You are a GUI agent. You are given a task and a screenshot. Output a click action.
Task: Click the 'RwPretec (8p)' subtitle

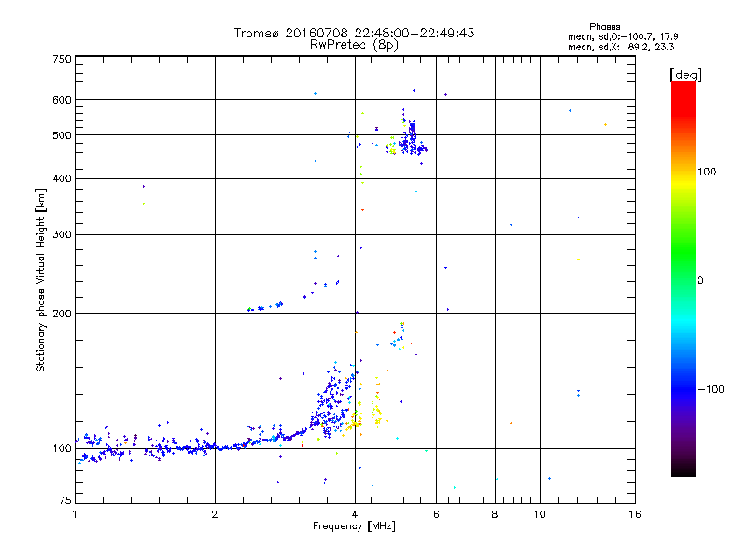[x=354, y=45]
